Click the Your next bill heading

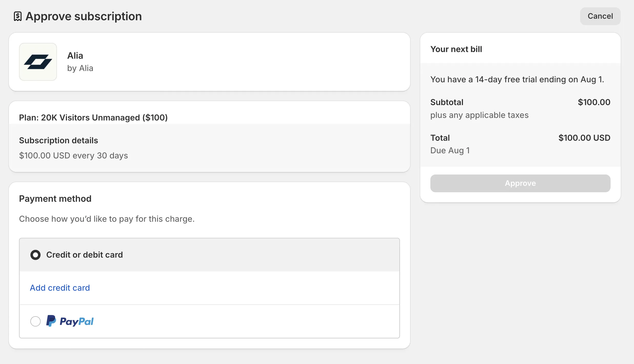click(456, 49)
